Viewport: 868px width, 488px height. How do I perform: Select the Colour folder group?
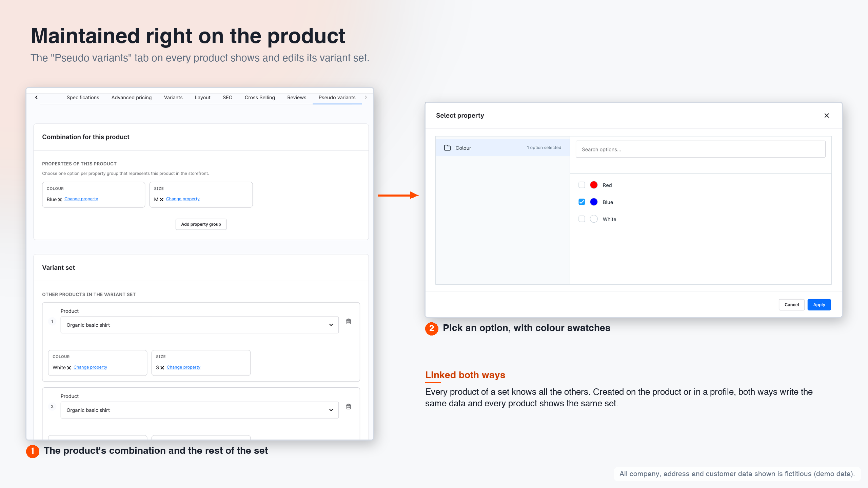click(x=502, y=148)
